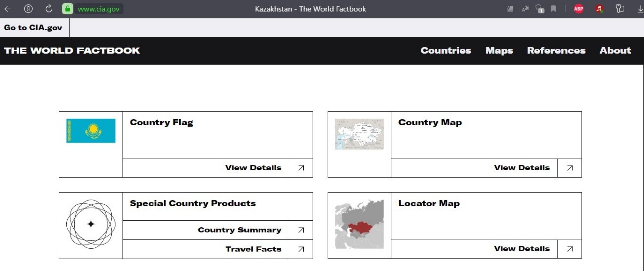The height and width of the screenshot is (271, 644).
Task: Click the Go to CIA.gov link
Action: pyautogui.click(x=33, y=28)
